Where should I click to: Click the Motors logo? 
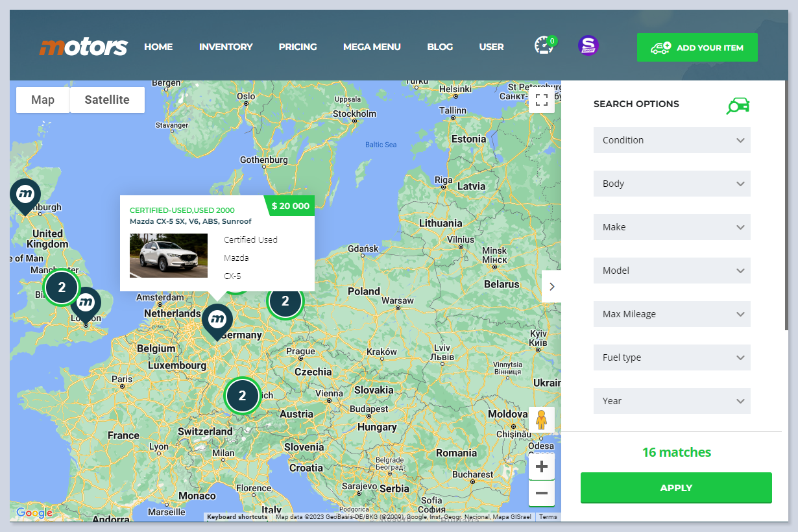pos(83,47)
